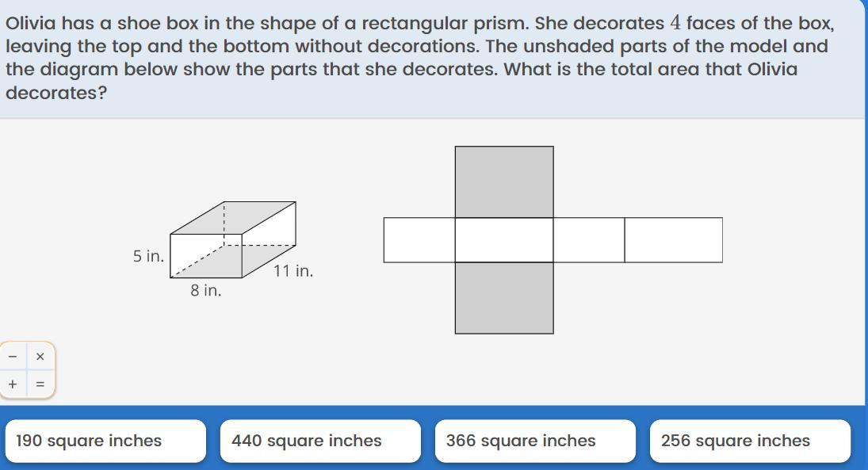868x470 pixels.
Task: Click the equals sign icon
Action: click(x=40, y=384)
